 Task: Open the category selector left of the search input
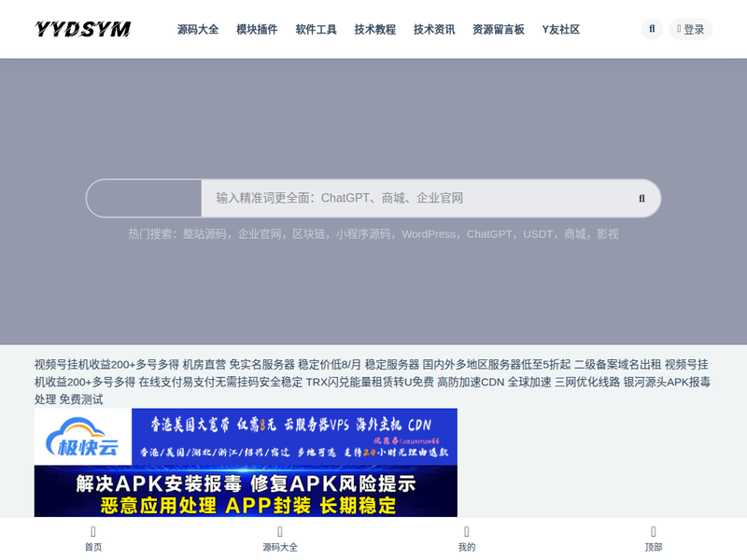pos(145,198)
